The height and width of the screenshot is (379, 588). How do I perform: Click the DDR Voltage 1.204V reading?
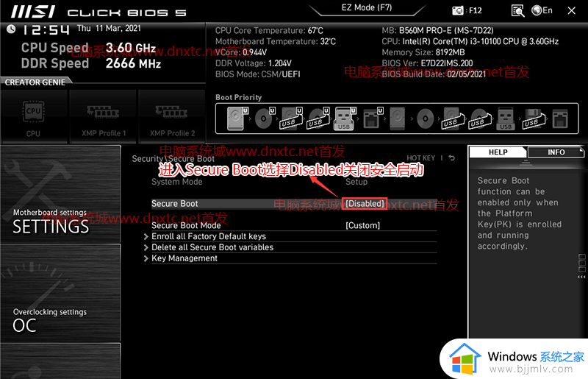[x=253, y=63]
